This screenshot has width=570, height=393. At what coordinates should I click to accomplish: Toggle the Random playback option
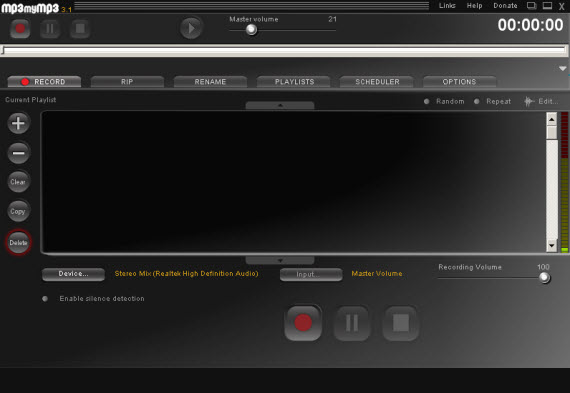tap(444, 101)
